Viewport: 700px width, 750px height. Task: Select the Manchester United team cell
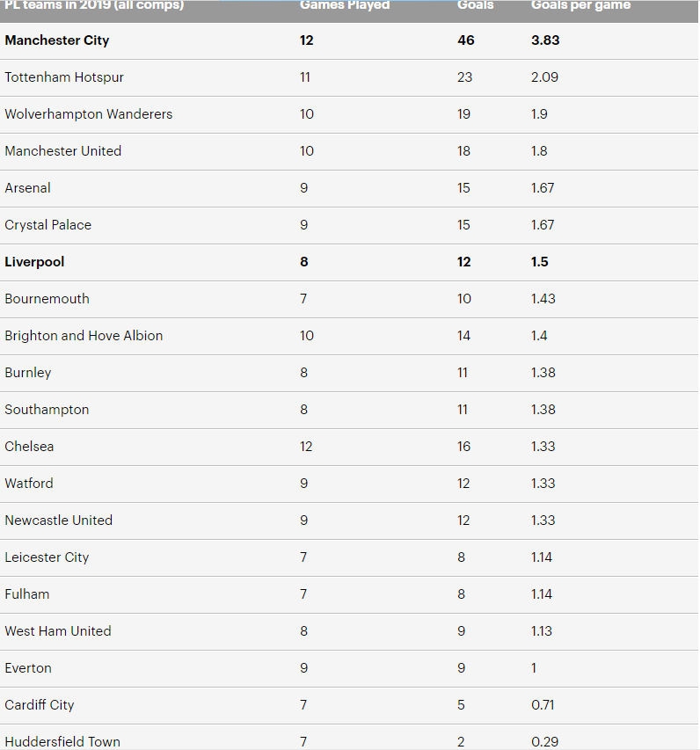pos(63,151)
